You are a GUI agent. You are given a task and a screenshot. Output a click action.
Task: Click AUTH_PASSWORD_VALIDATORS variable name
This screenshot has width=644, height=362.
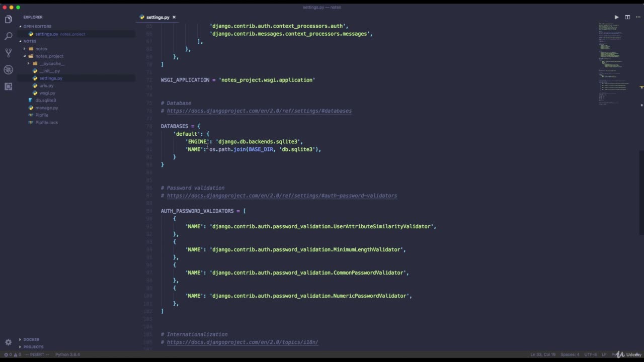pyautogui.click(x=197, y=211)
